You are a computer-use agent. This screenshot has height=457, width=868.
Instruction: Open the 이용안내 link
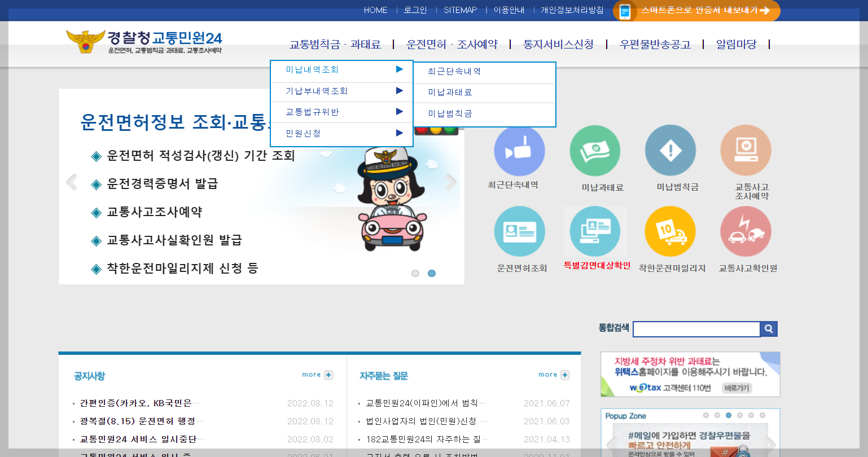(509, 10)
